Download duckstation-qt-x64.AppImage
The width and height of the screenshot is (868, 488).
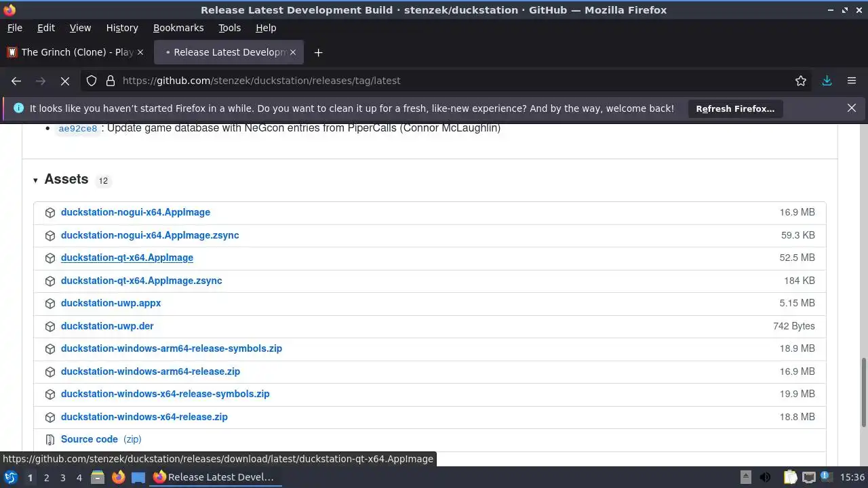coord(127,258)
